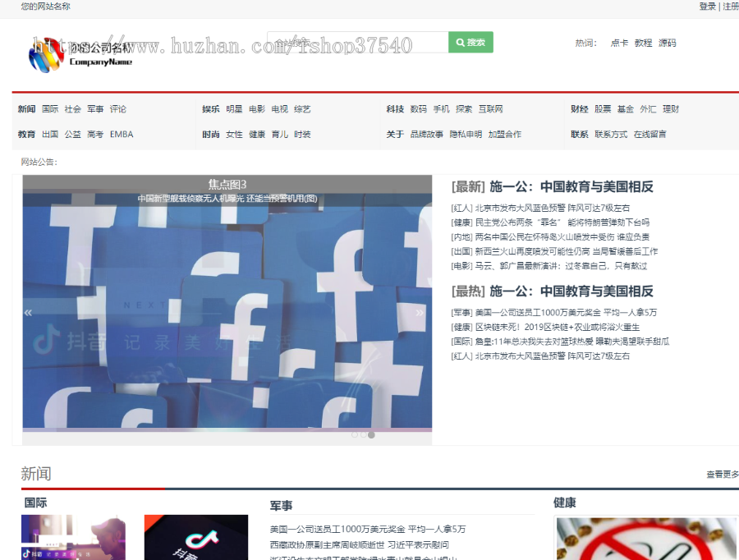The image size is (739, 560).
Task: Open the 科技 navigation category
Action: click(395, 109)
